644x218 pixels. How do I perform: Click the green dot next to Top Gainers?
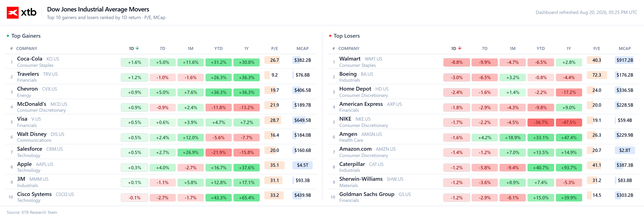(x=8, y=36)
